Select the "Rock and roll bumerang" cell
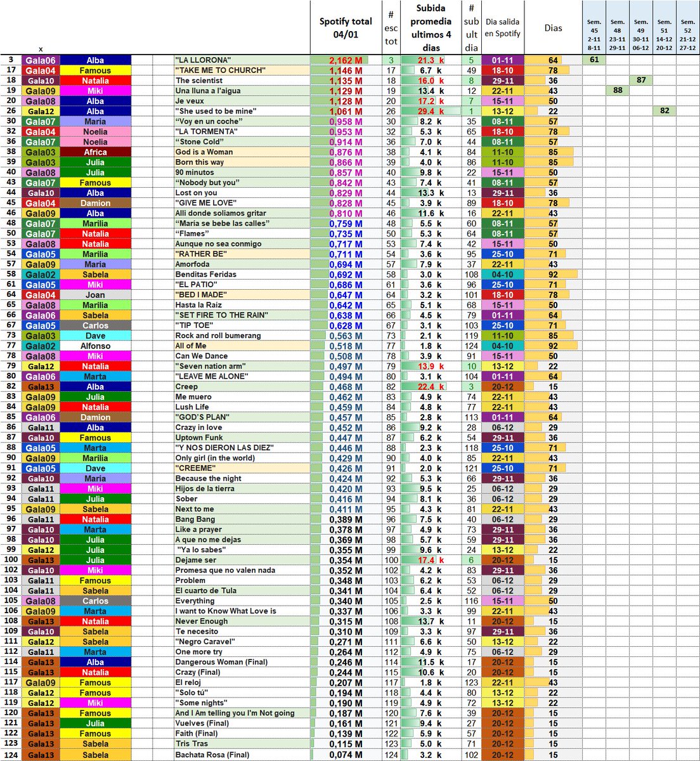 point(242,335)
